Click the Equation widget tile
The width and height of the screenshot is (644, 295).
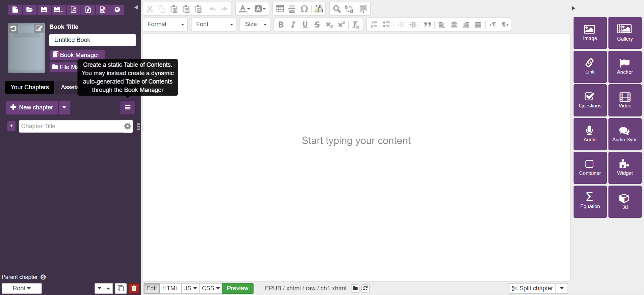tap(590, 201)
